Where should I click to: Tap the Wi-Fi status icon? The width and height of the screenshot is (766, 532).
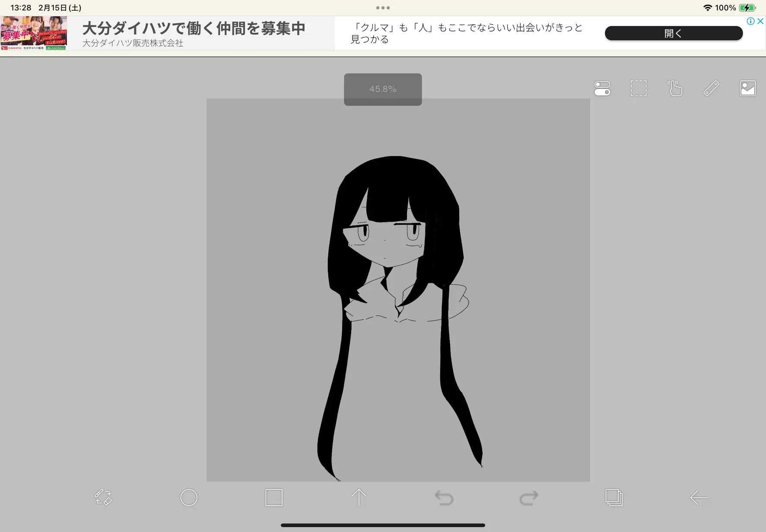[x=707, y=8]
